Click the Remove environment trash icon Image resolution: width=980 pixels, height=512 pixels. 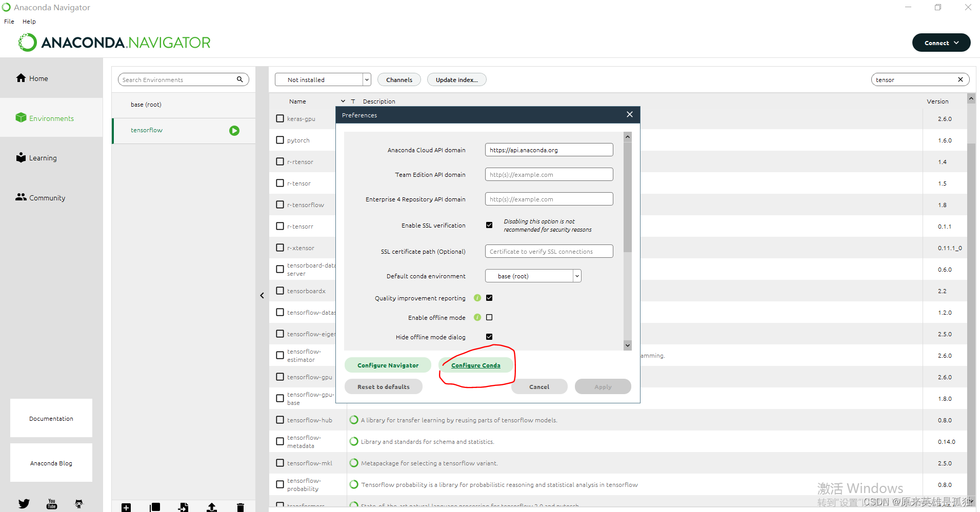(240, 507)
